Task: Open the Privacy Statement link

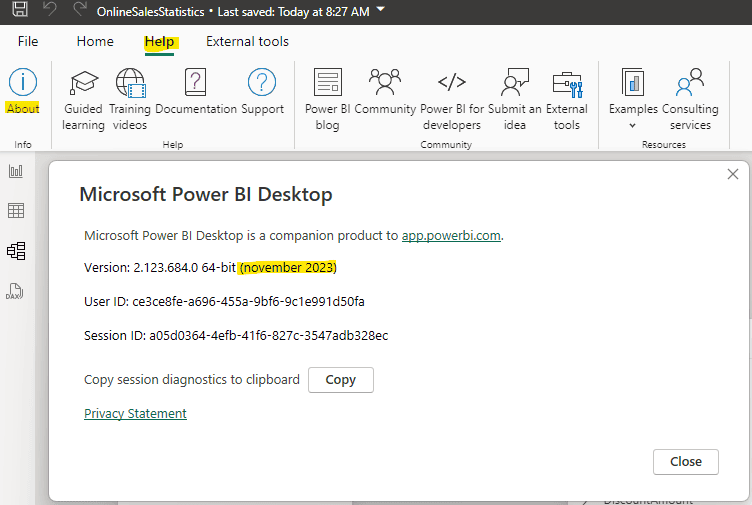Action: pos(135,413)
